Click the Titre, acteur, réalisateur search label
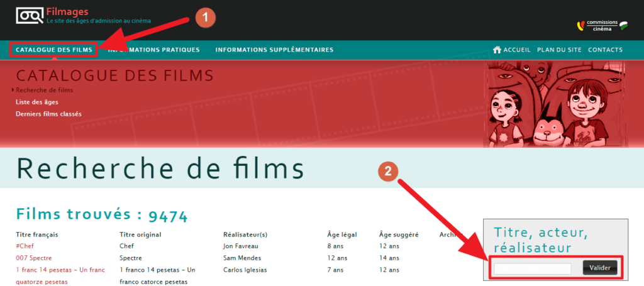644x286 pixels. 541,241
